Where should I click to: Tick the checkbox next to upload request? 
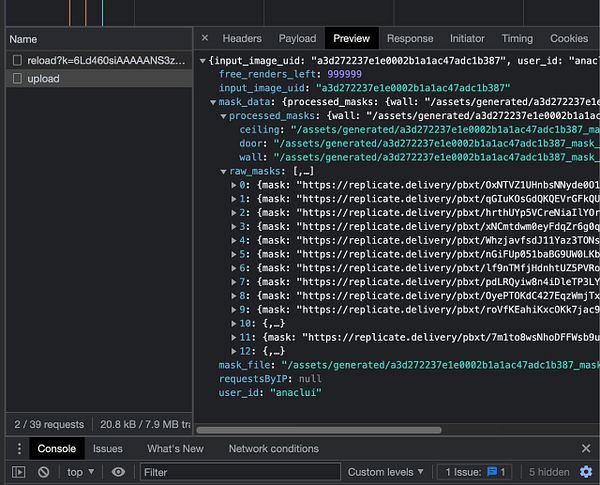tap(18, 79)
